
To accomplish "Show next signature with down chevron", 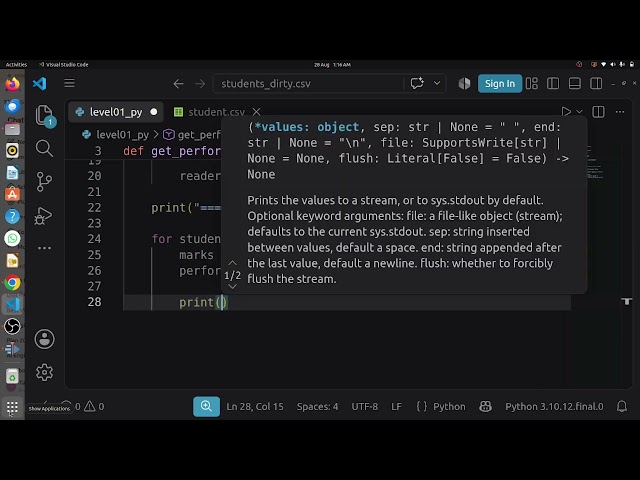I will click(232, 287).
